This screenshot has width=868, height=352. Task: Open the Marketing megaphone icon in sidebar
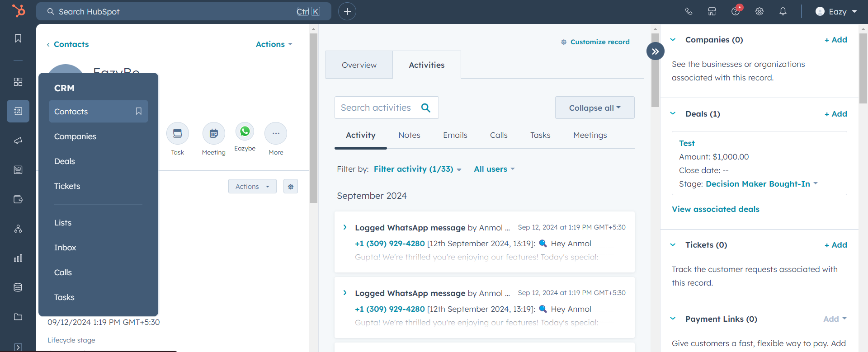[x=18, y=141]
